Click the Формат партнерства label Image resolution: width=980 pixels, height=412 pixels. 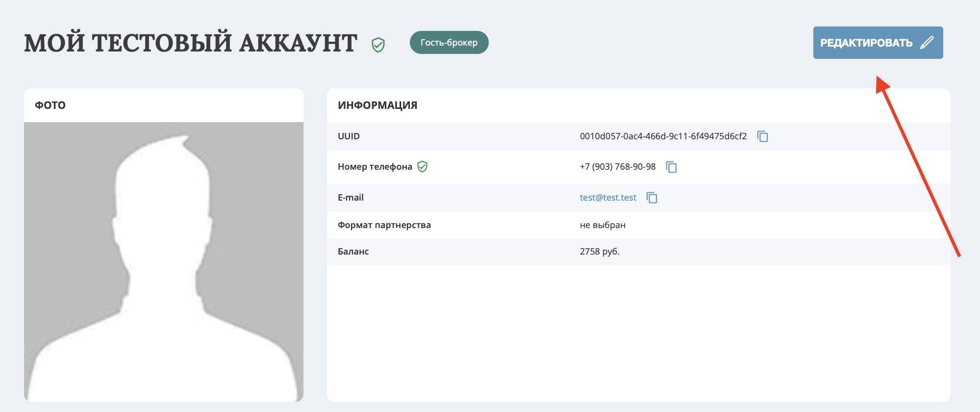click(x=384, y=225)
